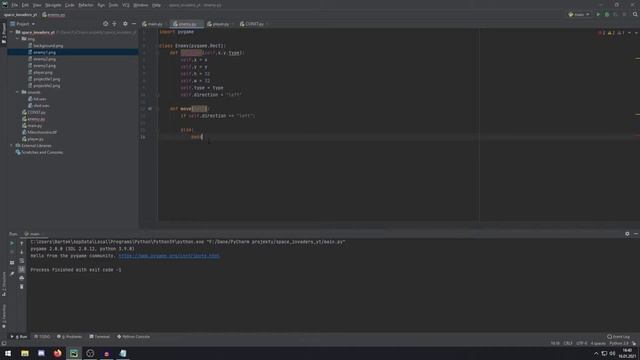Click the pygame community link in console
This screenshot has width=640, height=360.
(169, 256)
